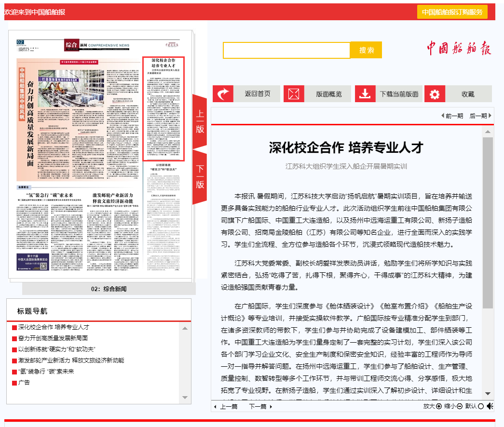Click the red return-home arrow icon
Image resolution: width=504 pixels, height=427 pixels.
[223, 94]
